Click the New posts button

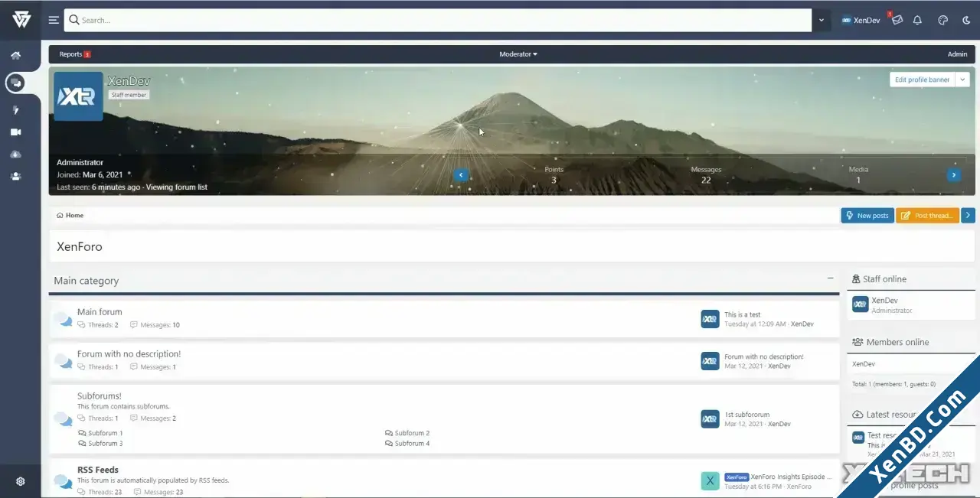pos(867,216)
